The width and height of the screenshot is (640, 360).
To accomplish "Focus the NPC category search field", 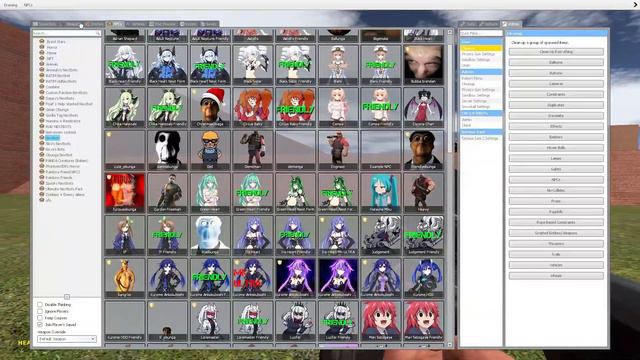I will [67, 33].
